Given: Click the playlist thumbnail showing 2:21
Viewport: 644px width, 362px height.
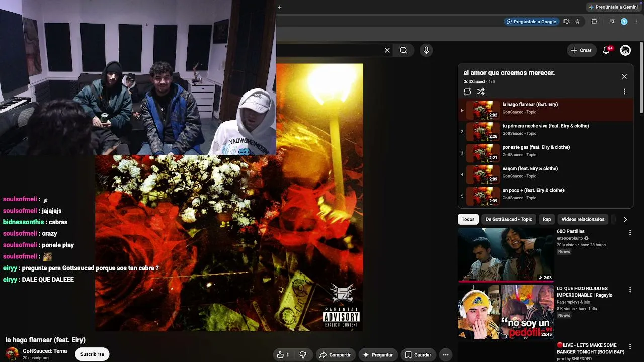Looking at the screenshot, I should [483, 153].
